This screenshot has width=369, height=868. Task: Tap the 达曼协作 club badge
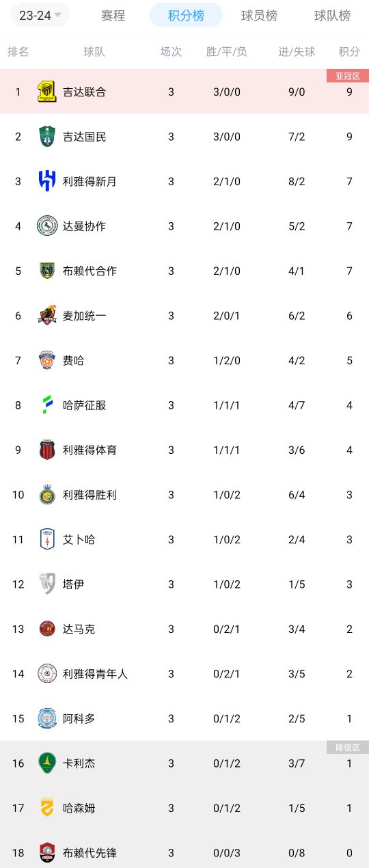click(x=47, y=226)
